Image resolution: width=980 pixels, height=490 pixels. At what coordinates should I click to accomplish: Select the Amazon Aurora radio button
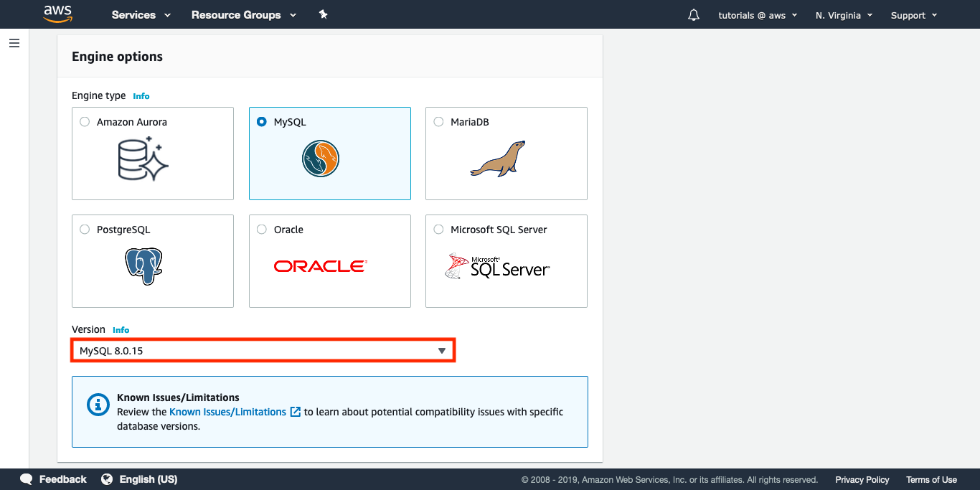click(x=85, y=122)
